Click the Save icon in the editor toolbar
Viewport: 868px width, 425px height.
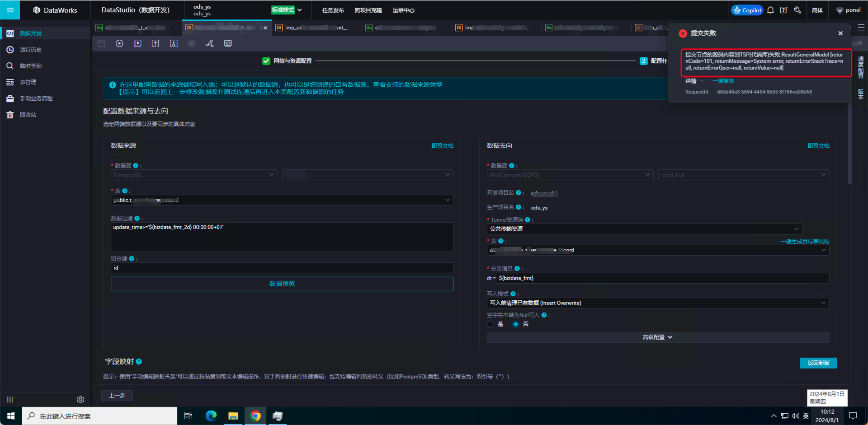(x=101, y=43)
